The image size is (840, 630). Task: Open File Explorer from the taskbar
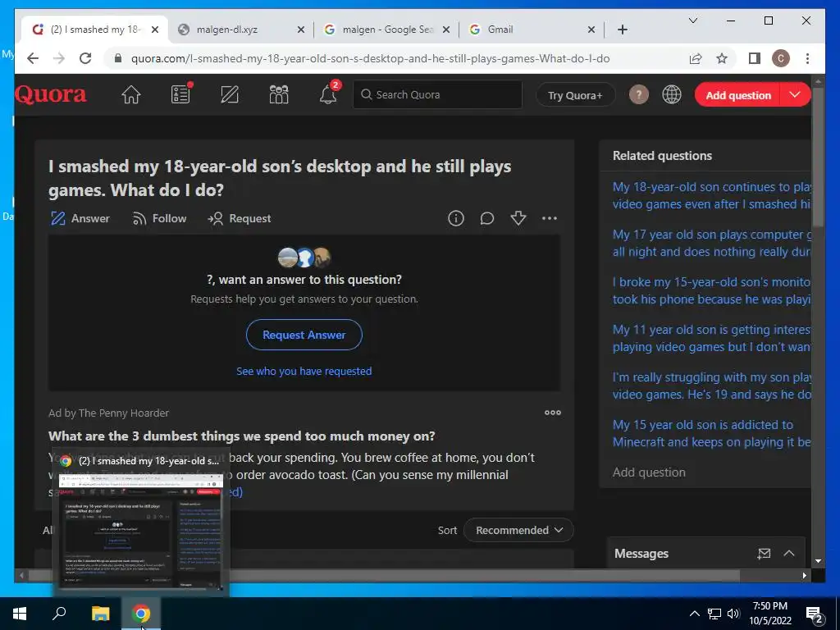tap(100, 614)
